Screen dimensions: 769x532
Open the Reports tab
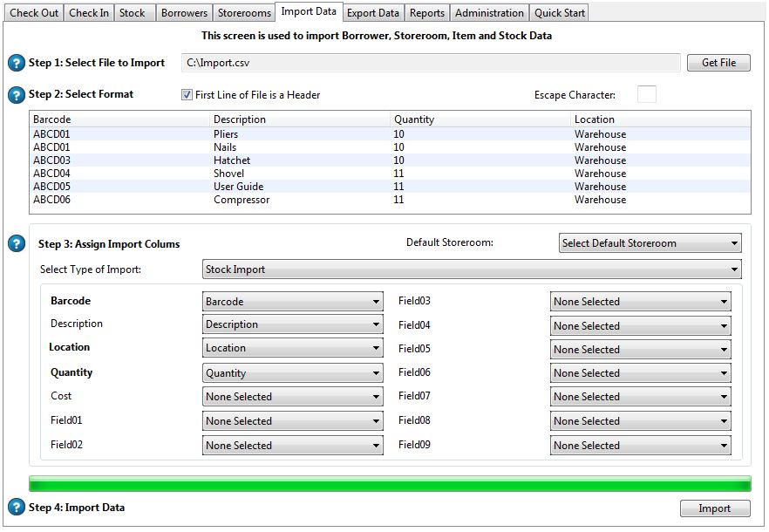[x=427, y=13]
